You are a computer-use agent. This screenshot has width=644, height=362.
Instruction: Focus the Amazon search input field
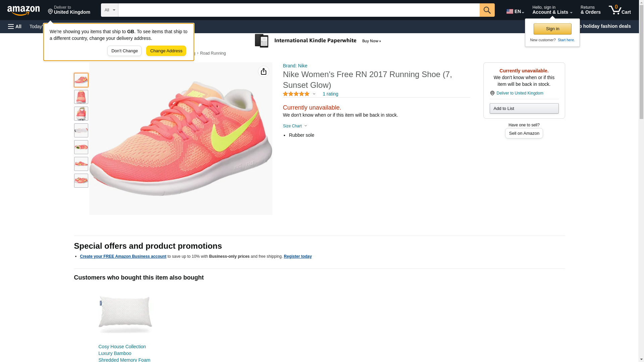click(x=299, y=10)
